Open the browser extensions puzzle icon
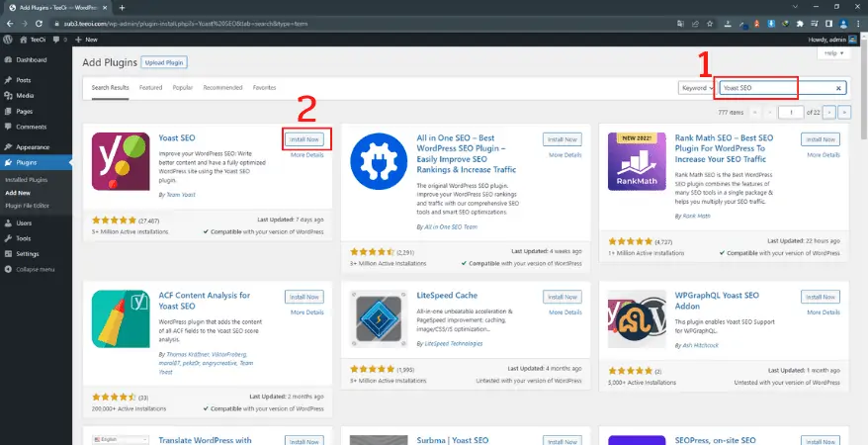Image resolution: width=868 pixels, height=445 pixels. [800, 24]
